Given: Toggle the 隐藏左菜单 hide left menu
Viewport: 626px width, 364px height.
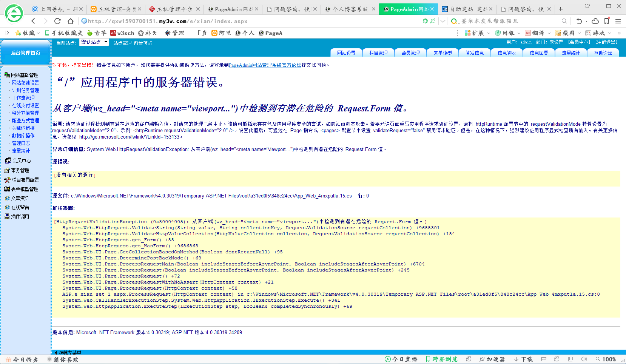Looking at the screenshot, I should point(68,352).
